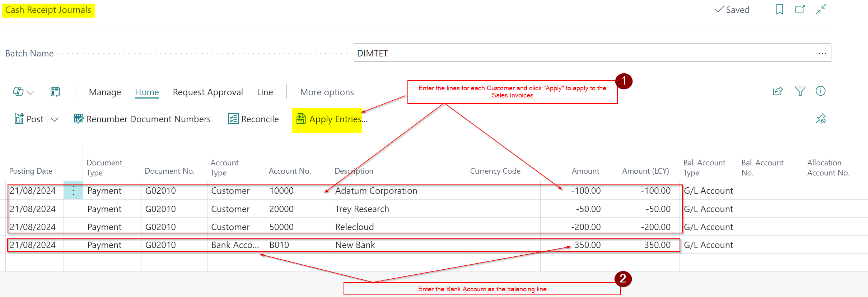Open row options for Adatum Corporation line

[74, 191]
